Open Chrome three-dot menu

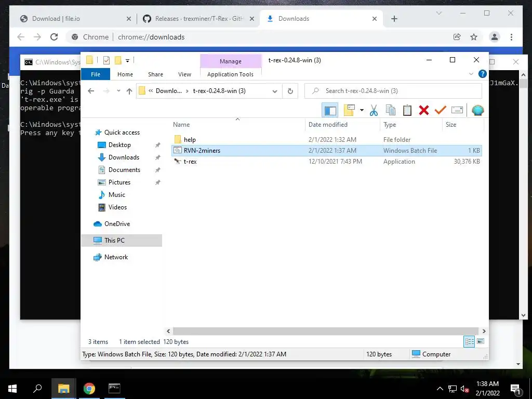click(x=511, y=37)
